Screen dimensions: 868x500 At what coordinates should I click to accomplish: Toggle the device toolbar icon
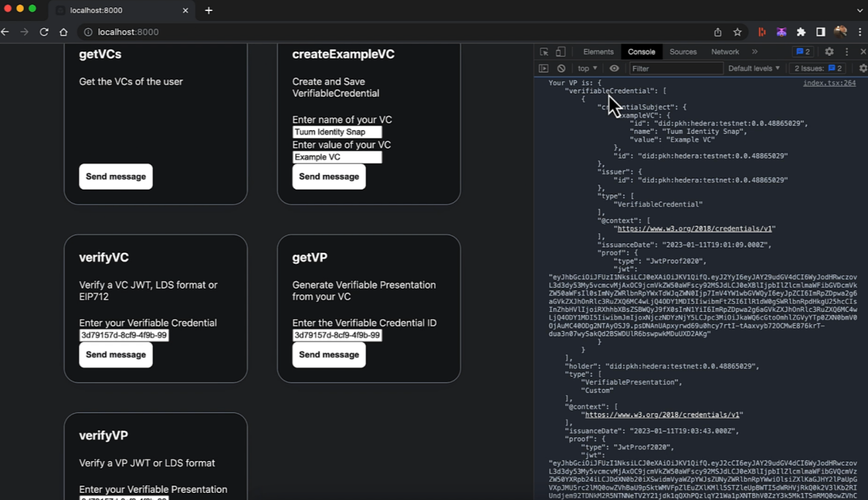(560, 51)
